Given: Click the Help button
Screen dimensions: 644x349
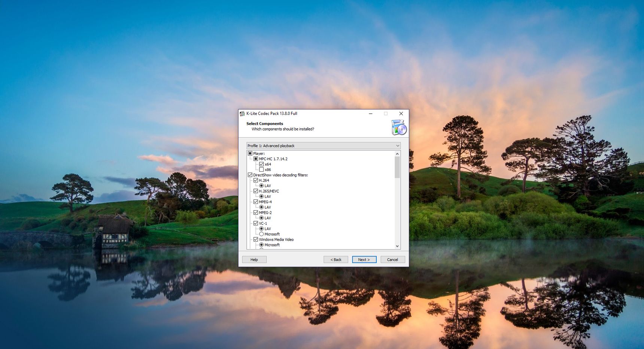Looking at the screenshot, I should [x=254, y=259].
